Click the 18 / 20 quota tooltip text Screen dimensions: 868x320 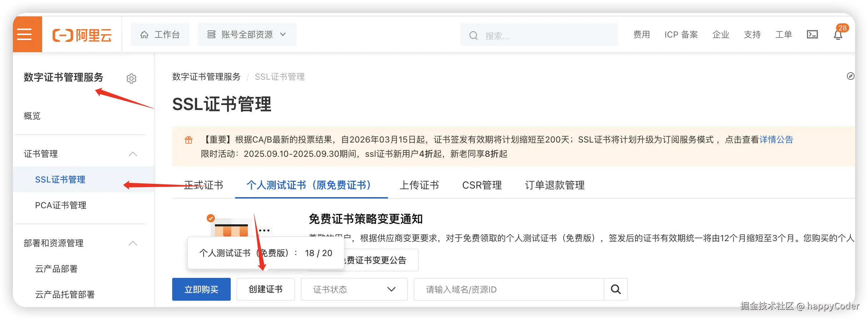pyautogui.click(x=319, y=253)
